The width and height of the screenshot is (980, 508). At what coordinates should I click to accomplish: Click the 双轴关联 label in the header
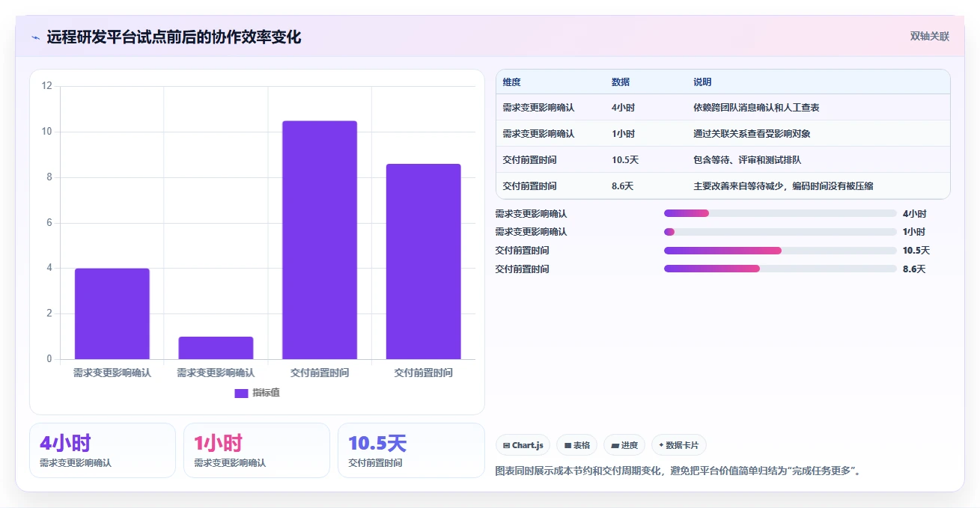930,37
